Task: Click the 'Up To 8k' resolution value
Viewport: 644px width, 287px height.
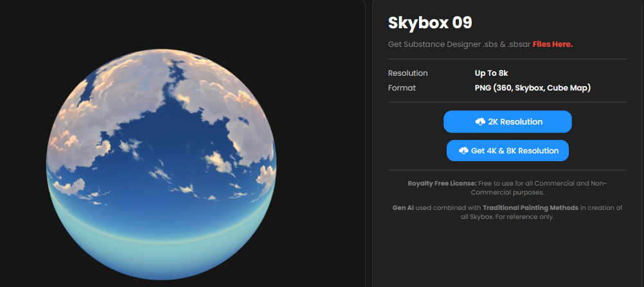Action: (x=491, y=73)
